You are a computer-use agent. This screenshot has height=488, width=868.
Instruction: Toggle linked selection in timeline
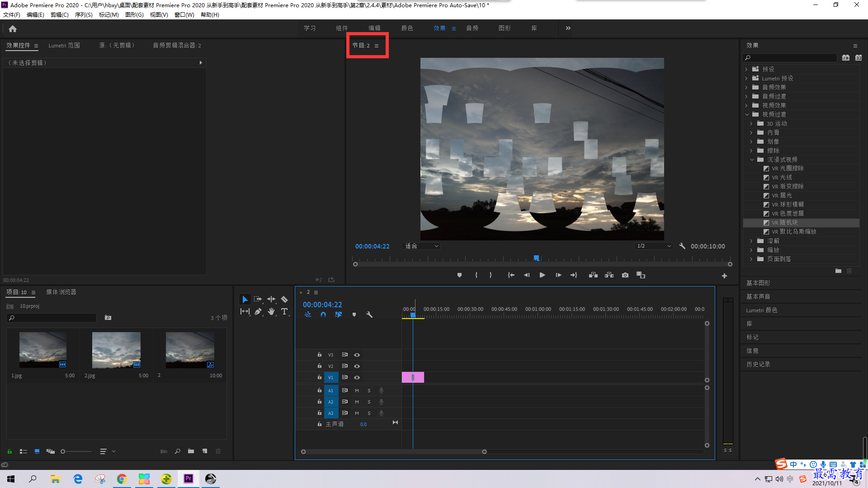338,314
